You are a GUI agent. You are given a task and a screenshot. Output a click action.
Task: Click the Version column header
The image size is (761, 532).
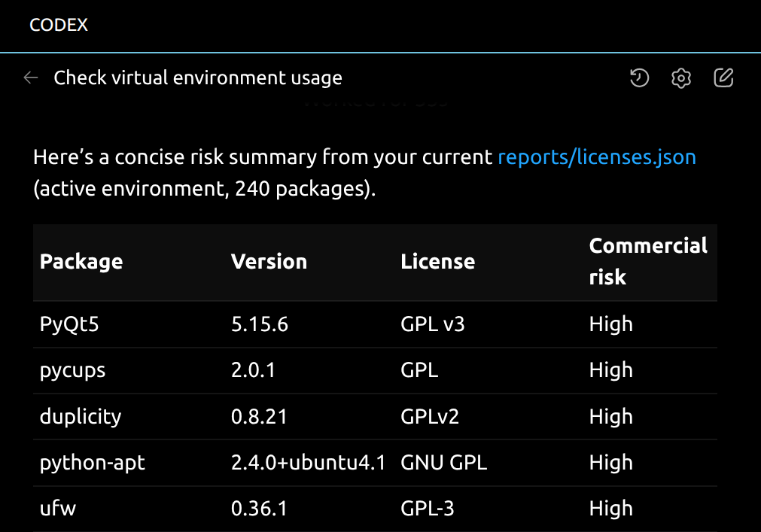pos(269,262)
